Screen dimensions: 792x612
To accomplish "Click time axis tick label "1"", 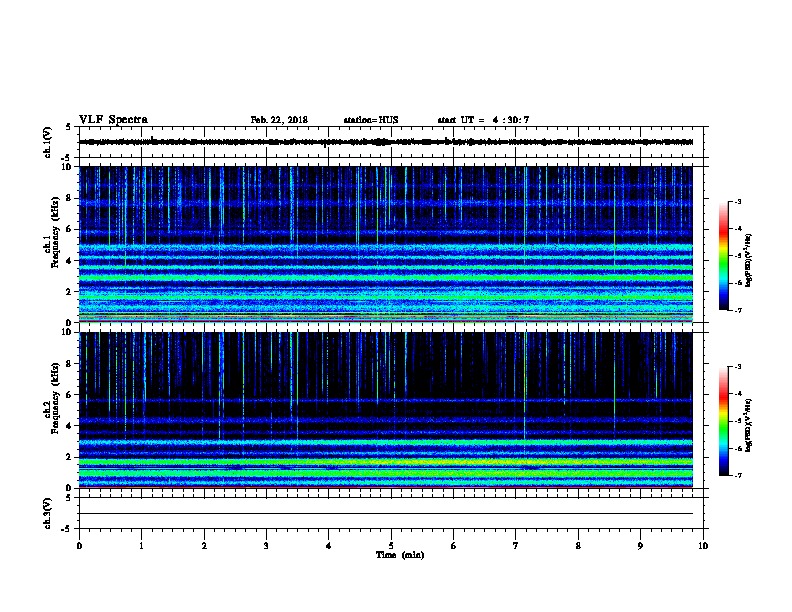I will (141, 546).
